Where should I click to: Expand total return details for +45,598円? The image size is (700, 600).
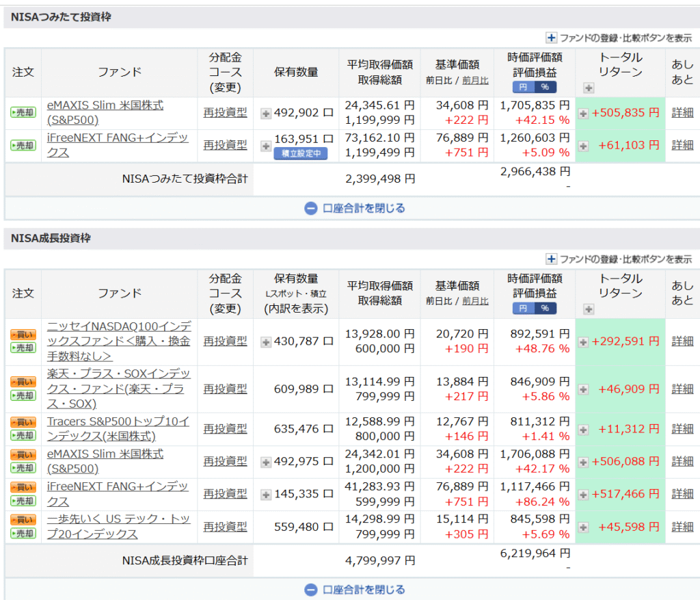point(583,527)
